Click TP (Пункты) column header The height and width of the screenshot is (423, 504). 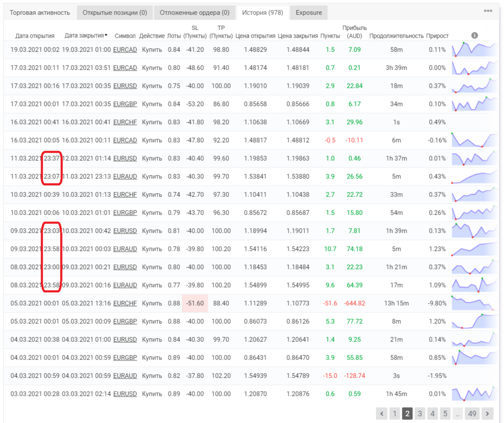221,32
